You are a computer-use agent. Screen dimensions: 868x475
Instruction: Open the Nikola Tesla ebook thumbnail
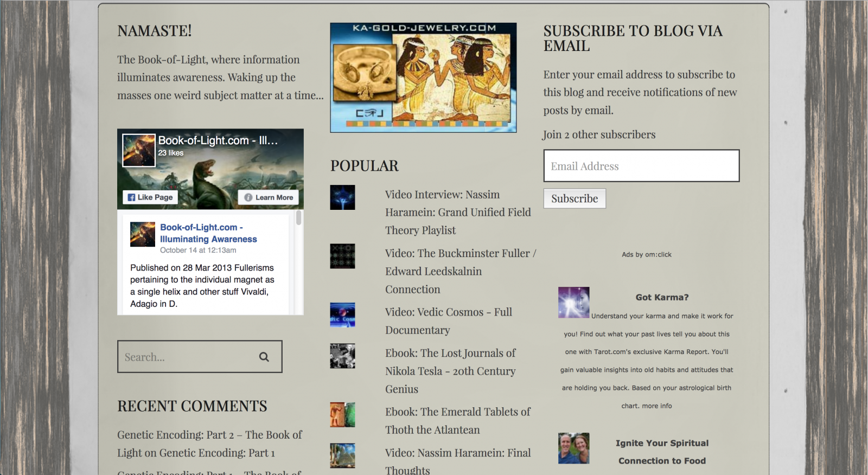(342, 356)
